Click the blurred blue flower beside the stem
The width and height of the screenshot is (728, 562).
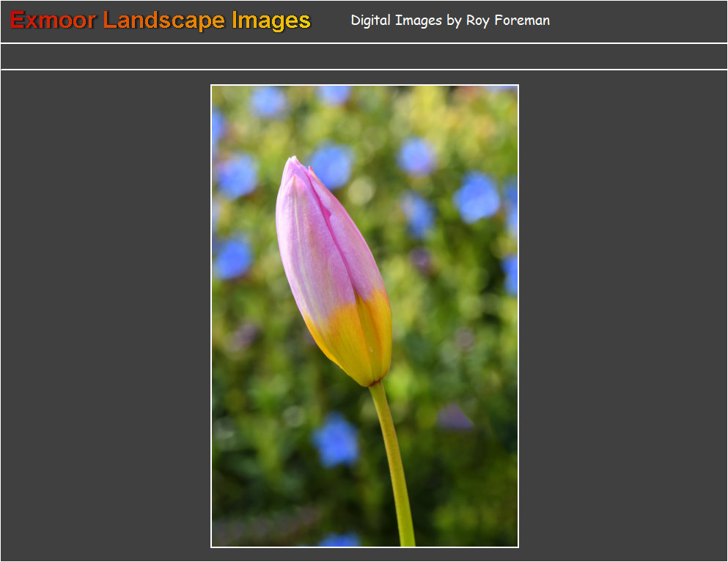point(336,440)
